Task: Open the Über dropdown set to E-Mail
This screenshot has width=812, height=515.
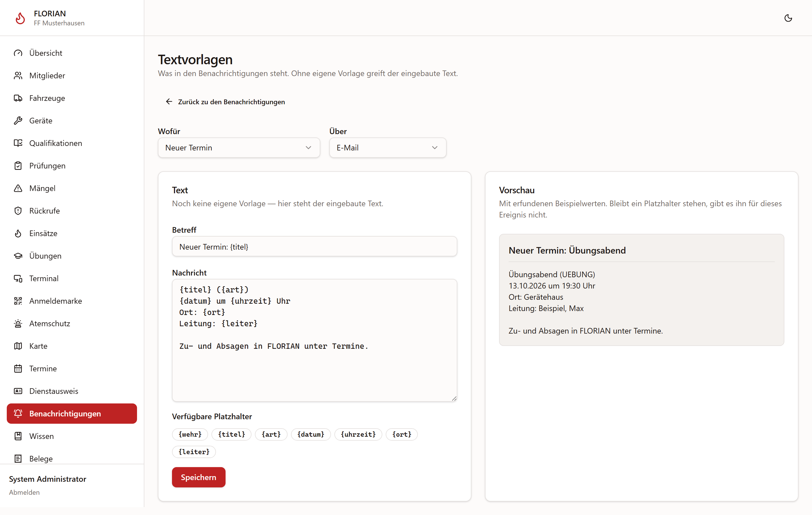Action: click(388, 148)
